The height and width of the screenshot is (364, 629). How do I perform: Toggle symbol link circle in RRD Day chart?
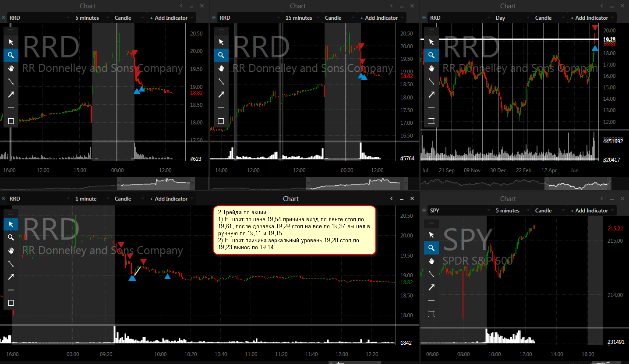point(424,18)
